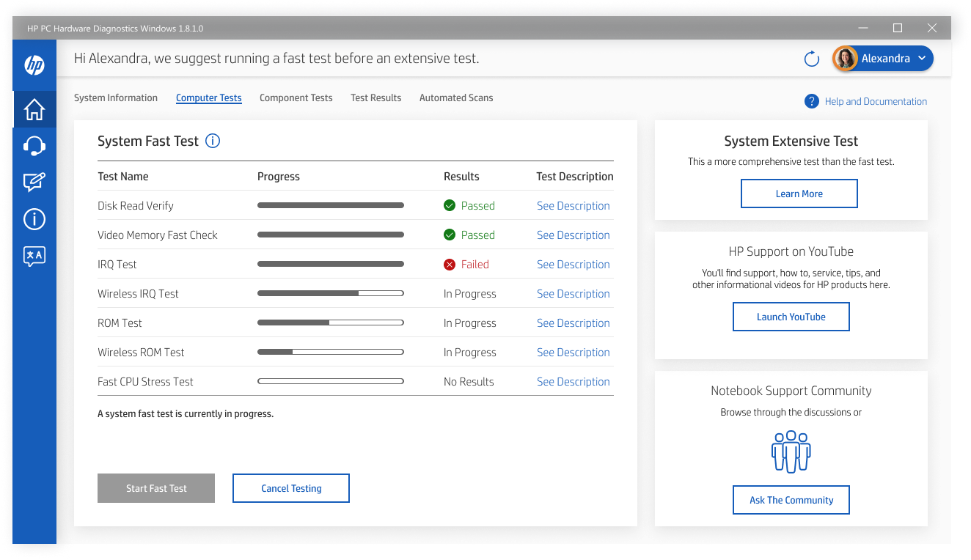This screenshot has height=560, width=971.
Task: Click the Disk Read Verify progress bar
Action: coord(331,205)
